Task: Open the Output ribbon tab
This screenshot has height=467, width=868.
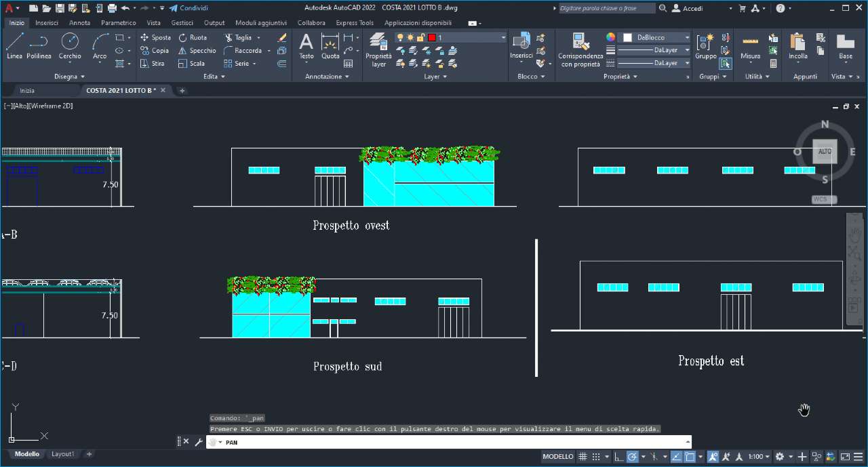Action: tap(214, 22)
